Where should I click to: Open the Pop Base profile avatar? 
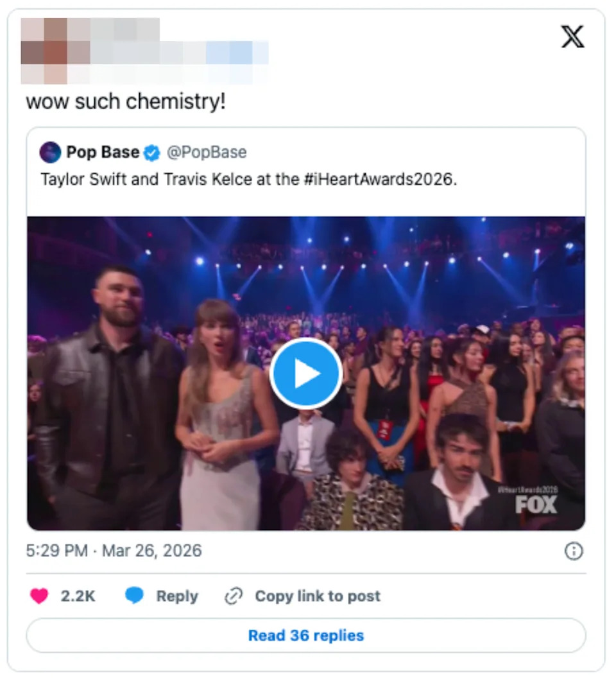coord(50,152)
